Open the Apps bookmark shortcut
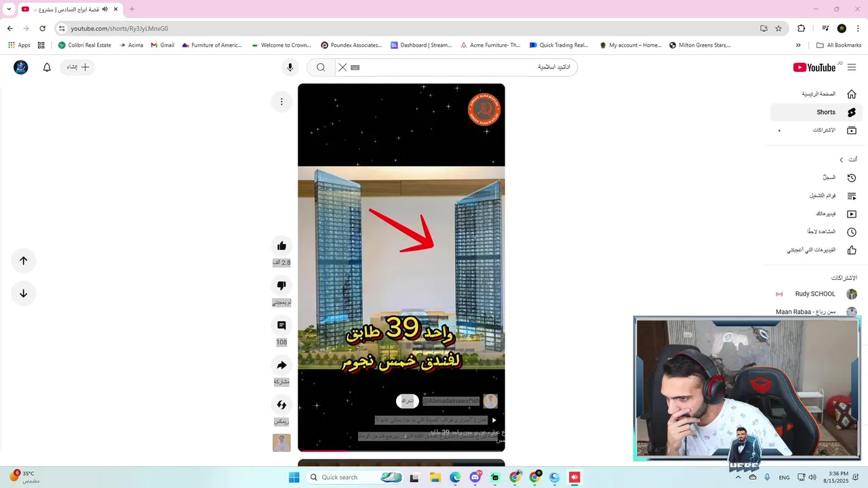This screenshot has height=488, width=868. (19, 45)
